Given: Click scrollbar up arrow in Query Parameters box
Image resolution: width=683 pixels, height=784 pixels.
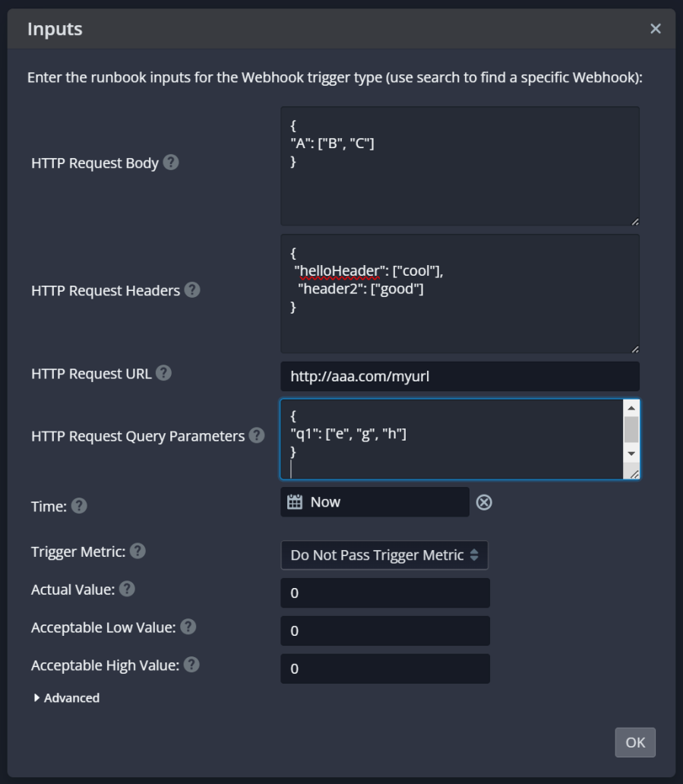Looking at the screenshot, I should [631, 408].
